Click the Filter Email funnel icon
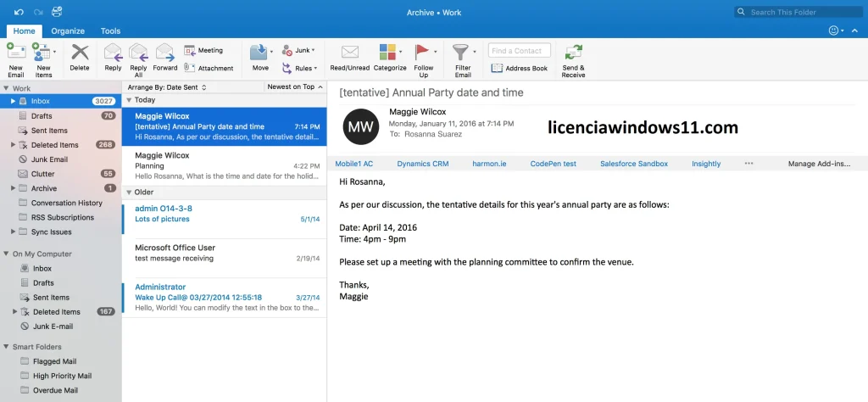This screenshot has height=402, width=868. [460, 53]
